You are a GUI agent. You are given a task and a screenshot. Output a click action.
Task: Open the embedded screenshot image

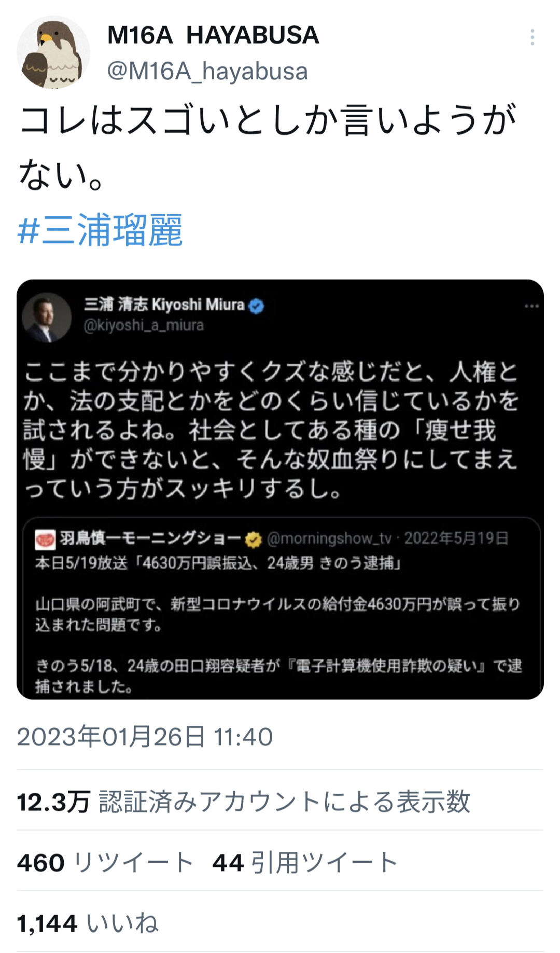click(x=280, y=489)
